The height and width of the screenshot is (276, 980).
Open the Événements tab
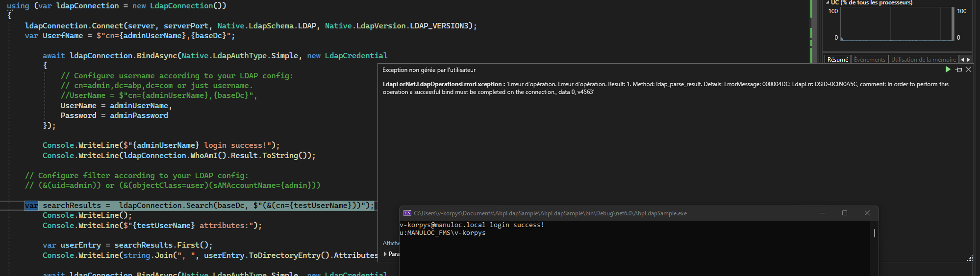pyautogui.click(x=869, y=60)
